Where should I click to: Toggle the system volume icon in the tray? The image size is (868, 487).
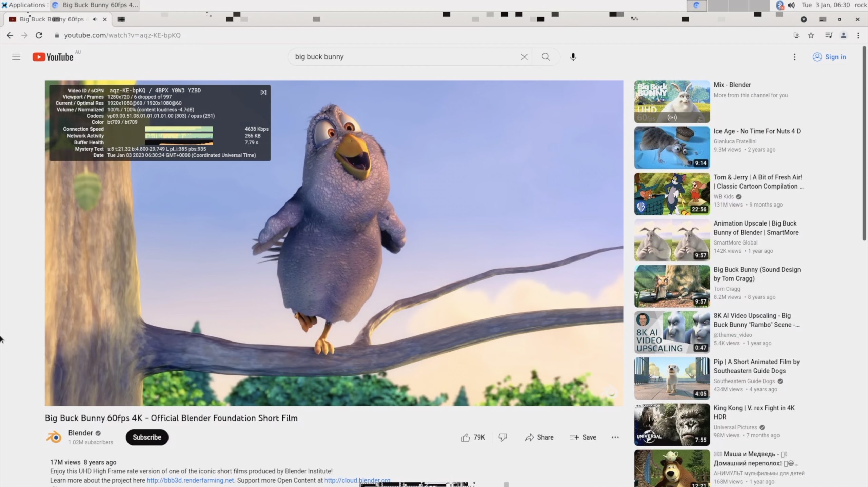click(x=791, y=5)
